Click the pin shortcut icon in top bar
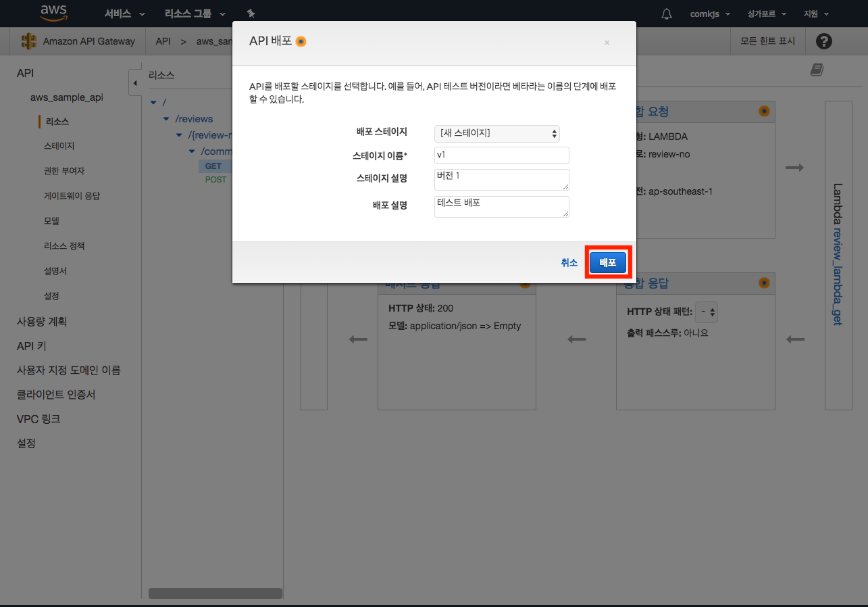The width and height of the screenshot is (868, 607). coord(251,14)
